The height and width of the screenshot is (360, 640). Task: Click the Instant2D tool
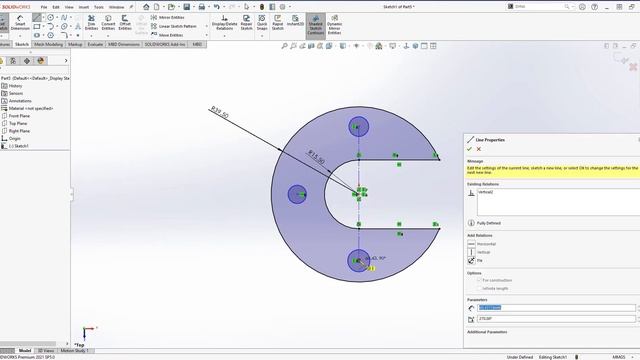pos(295,21)
